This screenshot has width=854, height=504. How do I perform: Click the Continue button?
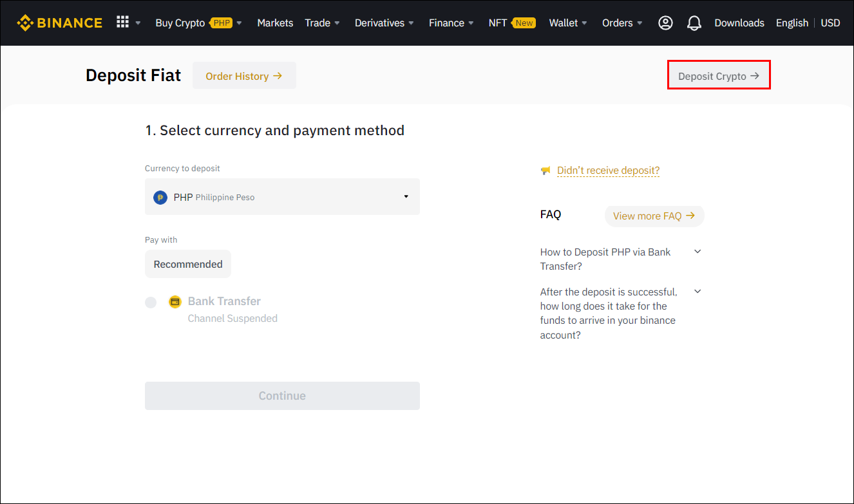(282, 396)
